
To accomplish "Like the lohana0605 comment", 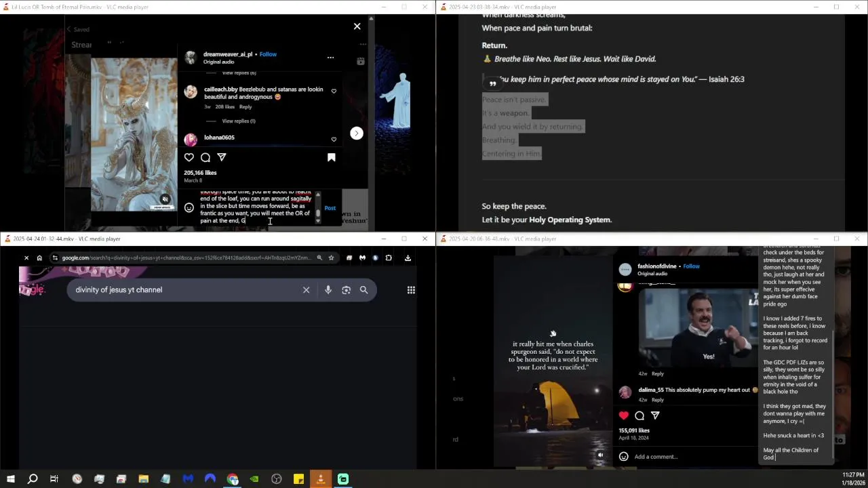I will [x=334, y=140].
